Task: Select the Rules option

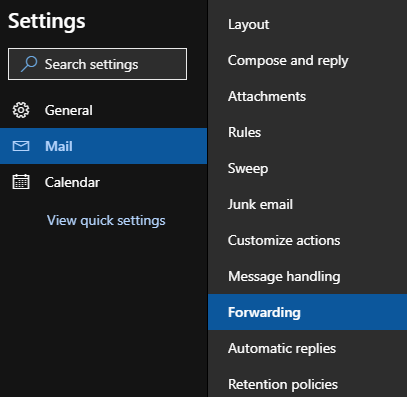Action: 307,132
